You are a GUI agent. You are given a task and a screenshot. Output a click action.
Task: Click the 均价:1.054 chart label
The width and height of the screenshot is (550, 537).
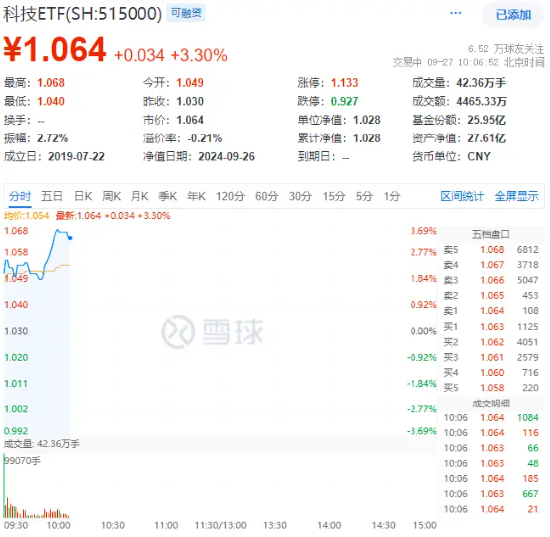tap(26, 216)
